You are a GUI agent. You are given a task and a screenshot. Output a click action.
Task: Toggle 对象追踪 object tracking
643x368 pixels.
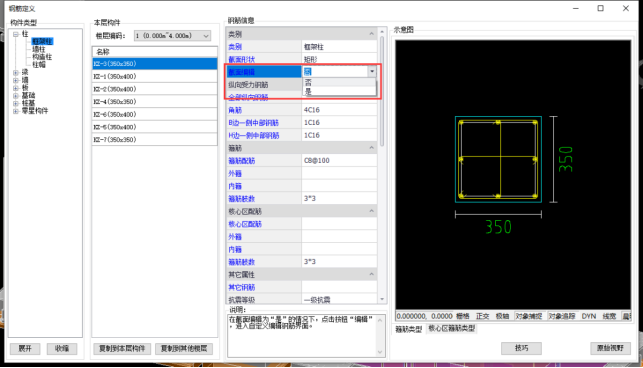click(x=562, y=316)
